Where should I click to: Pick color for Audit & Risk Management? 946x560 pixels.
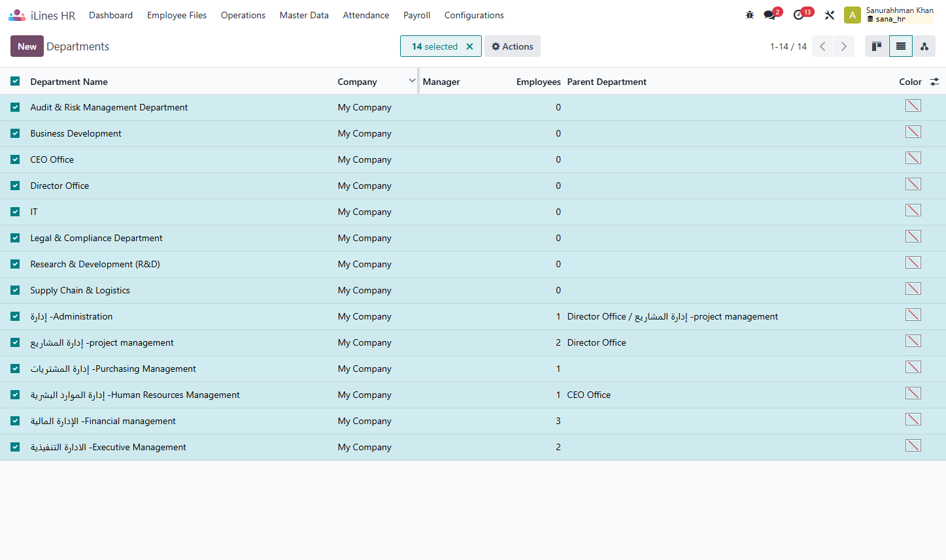pos(913,106)
